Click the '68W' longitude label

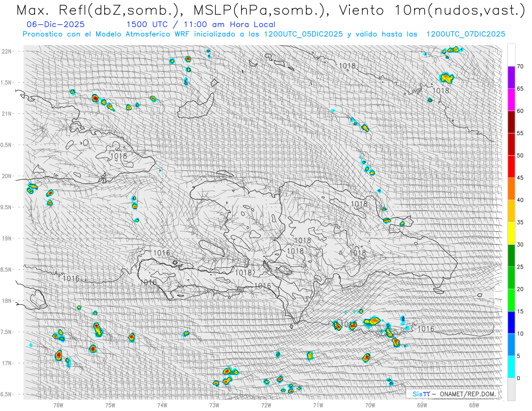pos(474,405)
